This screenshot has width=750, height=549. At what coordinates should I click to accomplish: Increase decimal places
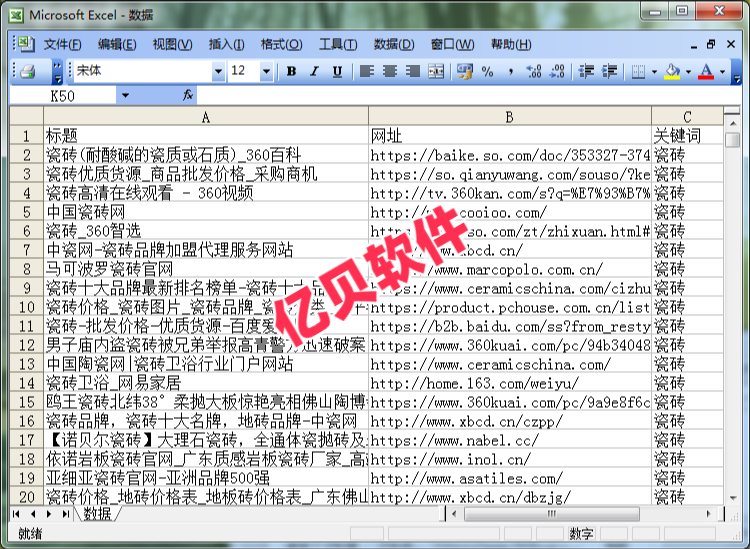click(533, 72)
